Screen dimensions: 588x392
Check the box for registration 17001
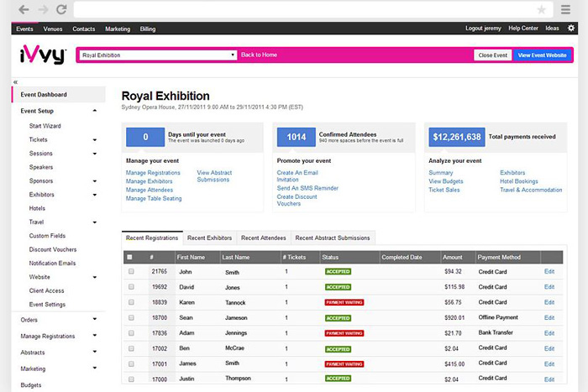pyautogui.click(x=131, y=364)
